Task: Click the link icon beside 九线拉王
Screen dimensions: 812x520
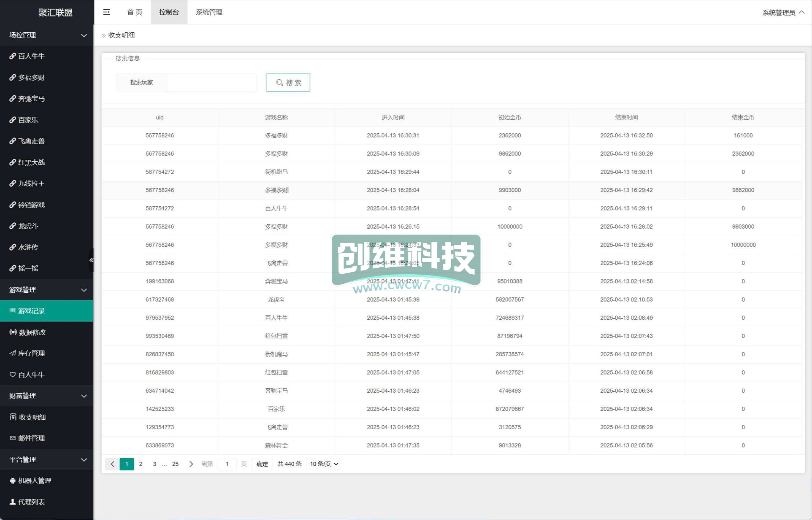Action: tap(12, 183)
